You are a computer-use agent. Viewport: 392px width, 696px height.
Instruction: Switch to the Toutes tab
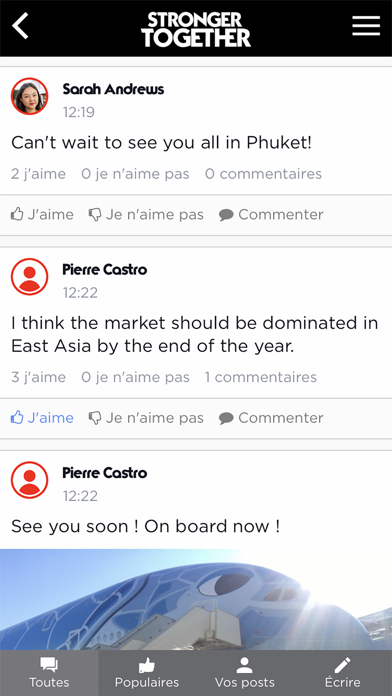tap(49, 673)
